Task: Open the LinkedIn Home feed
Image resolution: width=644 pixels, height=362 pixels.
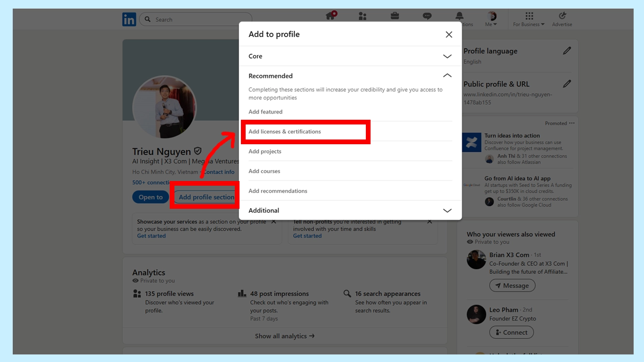Action: coord(330,16)
